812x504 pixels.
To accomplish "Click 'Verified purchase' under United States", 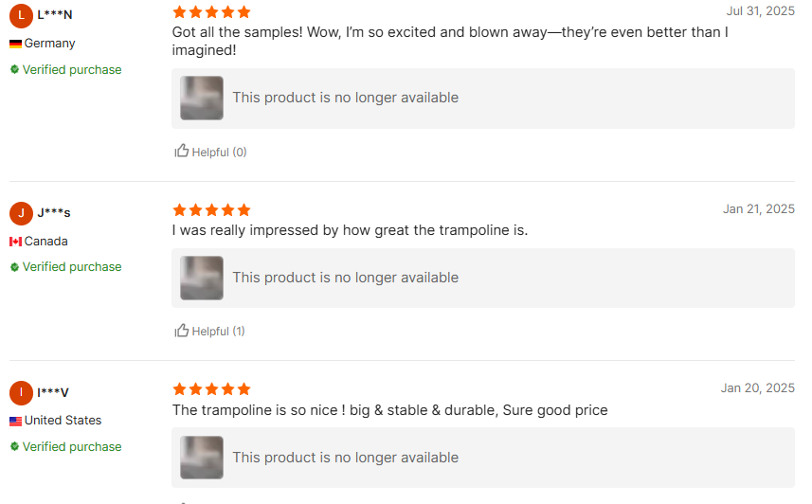I will pos(72,447).
